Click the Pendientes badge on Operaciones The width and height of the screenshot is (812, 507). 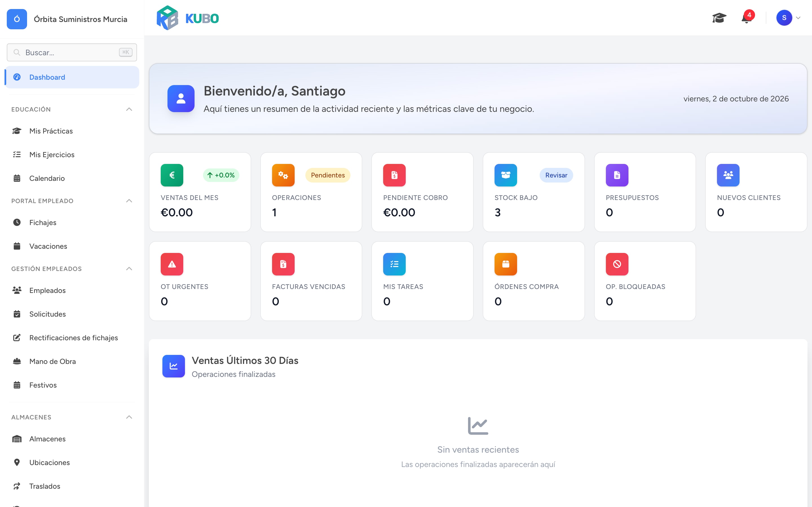click(x=328, y=175)
